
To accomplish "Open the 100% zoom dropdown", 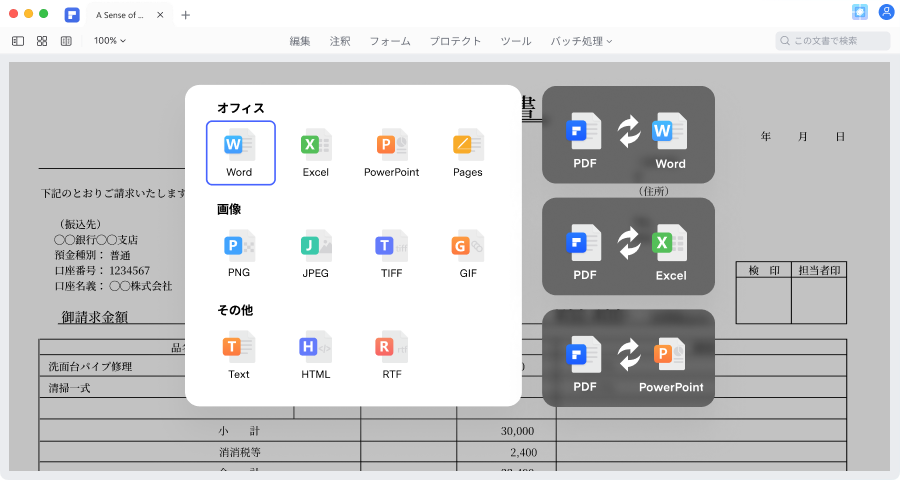I will click(110, 41).
